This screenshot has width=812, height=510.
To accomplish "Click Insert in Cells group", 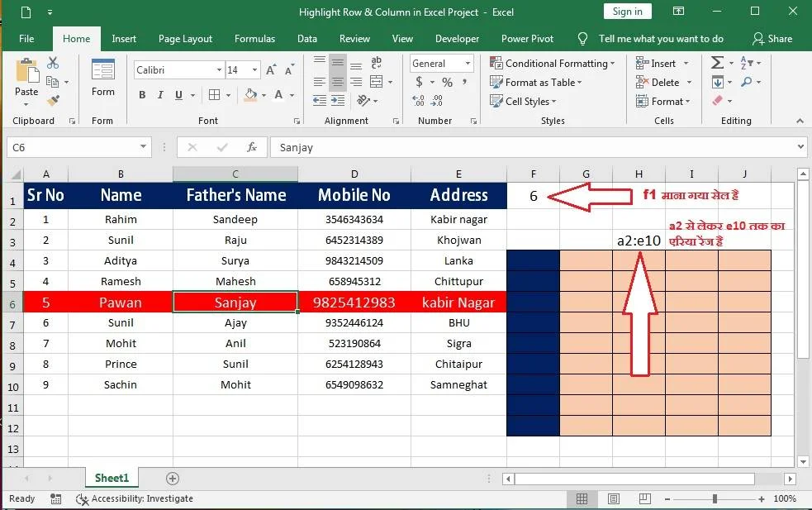I will click(662, 63).
